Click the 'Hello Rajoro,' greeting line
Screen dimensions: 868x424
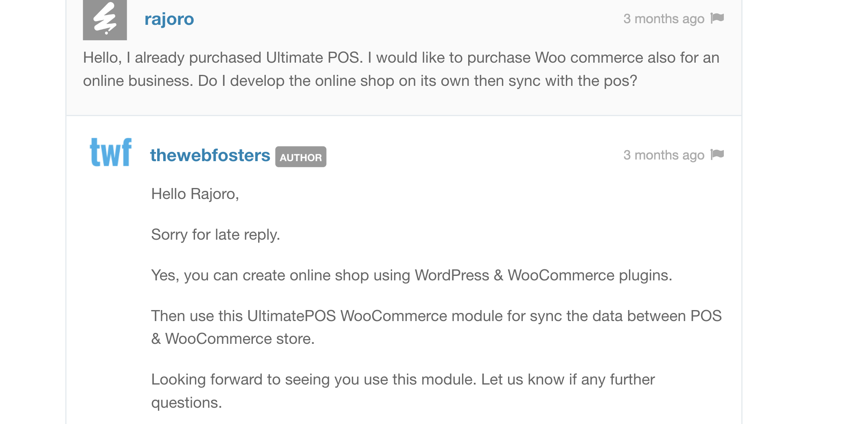coord(195,194)
